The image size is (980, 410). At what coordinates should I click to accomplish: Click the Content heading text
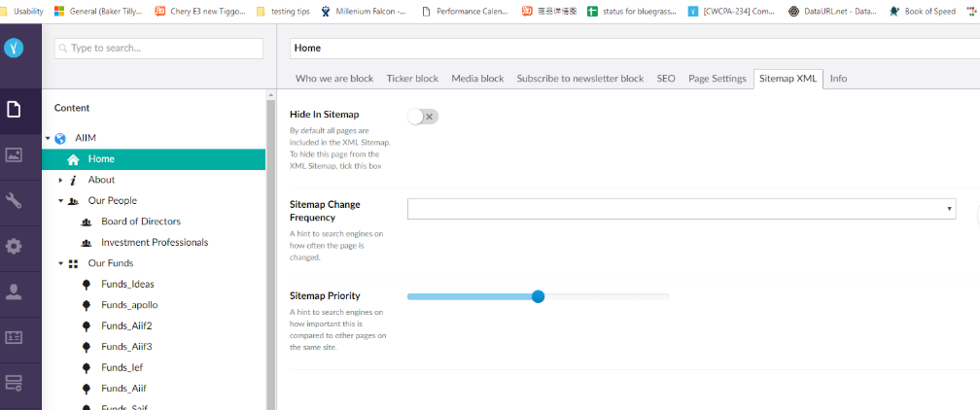72,108
